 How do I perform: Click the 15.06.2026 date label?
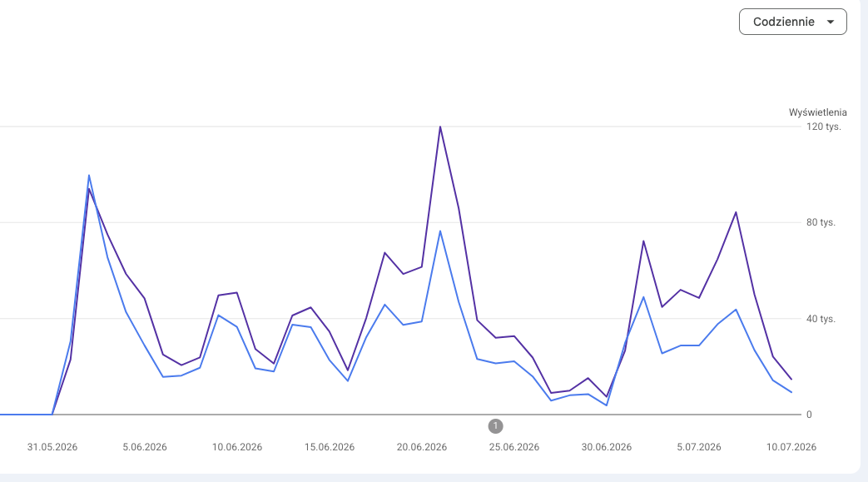[x=330, y=447]
